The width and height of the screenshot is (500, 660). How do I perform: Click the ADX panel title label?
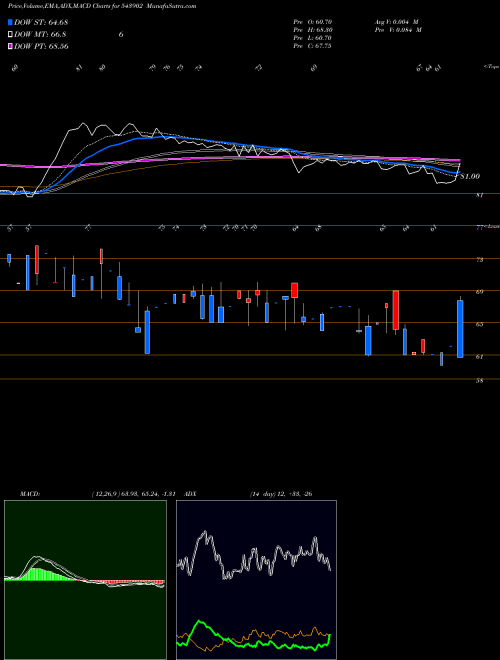click(x=190, y=494)
